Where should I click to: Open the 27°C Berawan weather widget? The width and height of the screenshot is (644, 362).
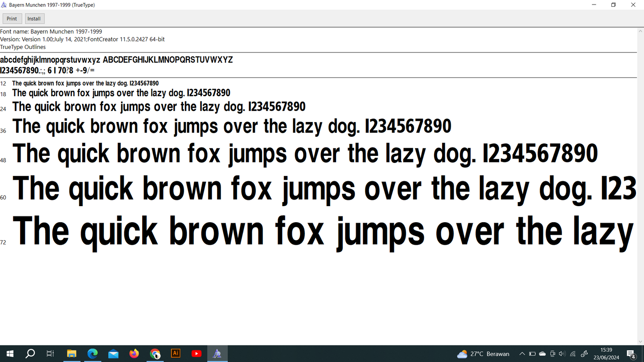[x=483, y=354]
